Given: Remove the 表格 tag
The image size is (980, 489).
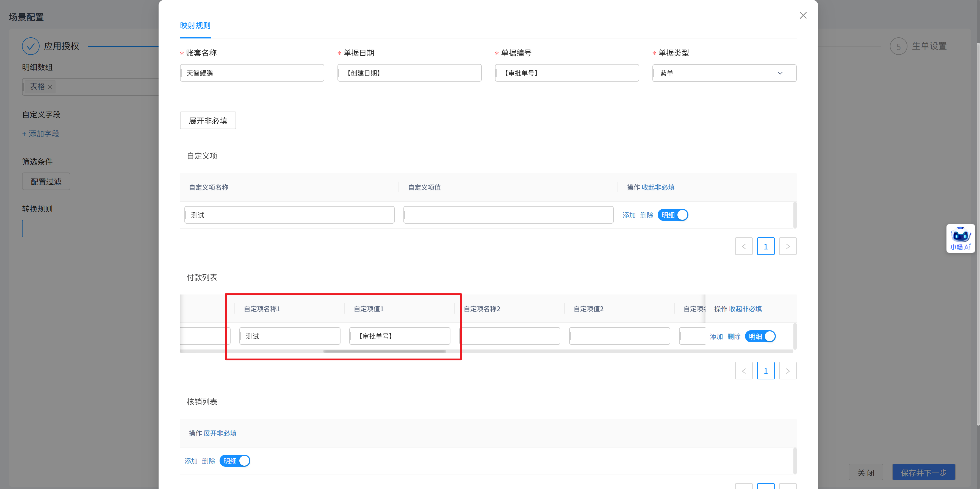Looking at the screenshot, I should [x=50, y=87].
